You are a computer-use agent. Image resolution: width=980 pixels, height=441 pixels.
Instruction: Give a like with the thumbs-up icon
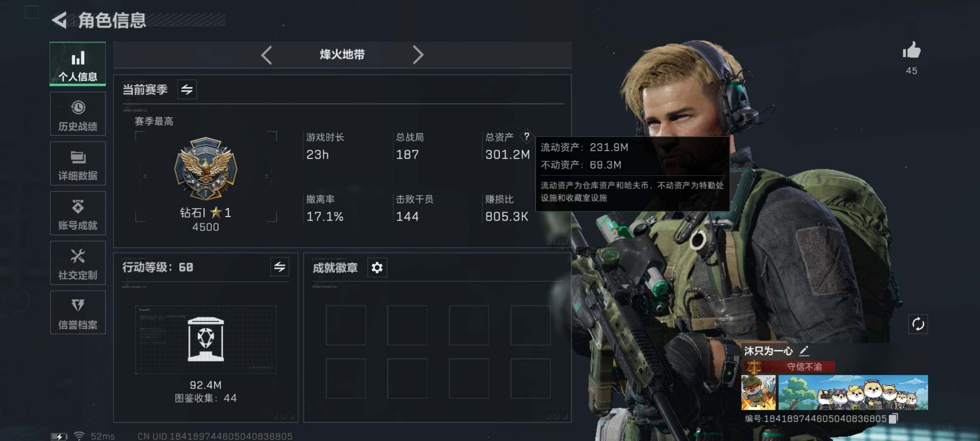(x=911, y=50)
